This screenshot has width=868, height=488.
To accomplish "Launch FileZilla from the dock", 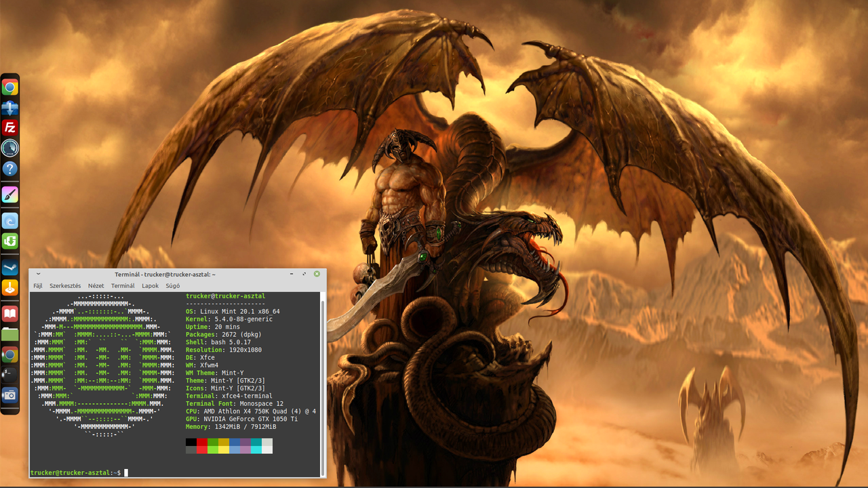I will click(x=9, y=127).
